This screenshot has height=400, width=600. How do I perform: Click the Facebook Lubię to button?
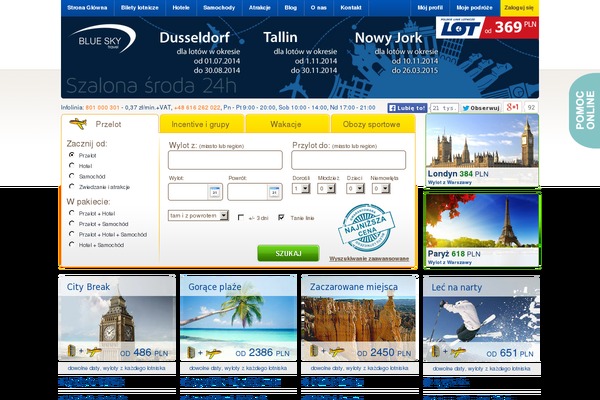click(407, 108)
